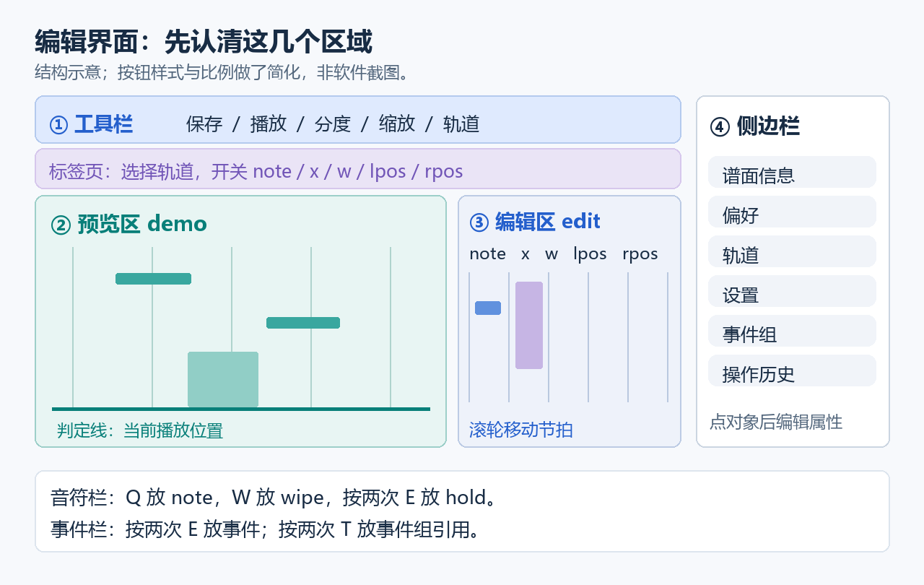This screenshot has height=585, width=924.
Task: Click 保存 in the toolbar
Action: (x=204, y=124)
